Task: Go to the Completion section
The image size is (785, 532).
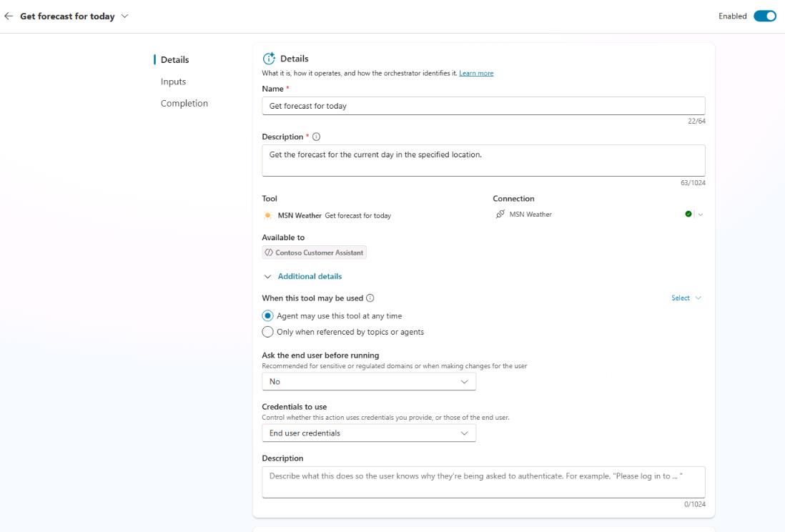Action: tap(184, 103)
